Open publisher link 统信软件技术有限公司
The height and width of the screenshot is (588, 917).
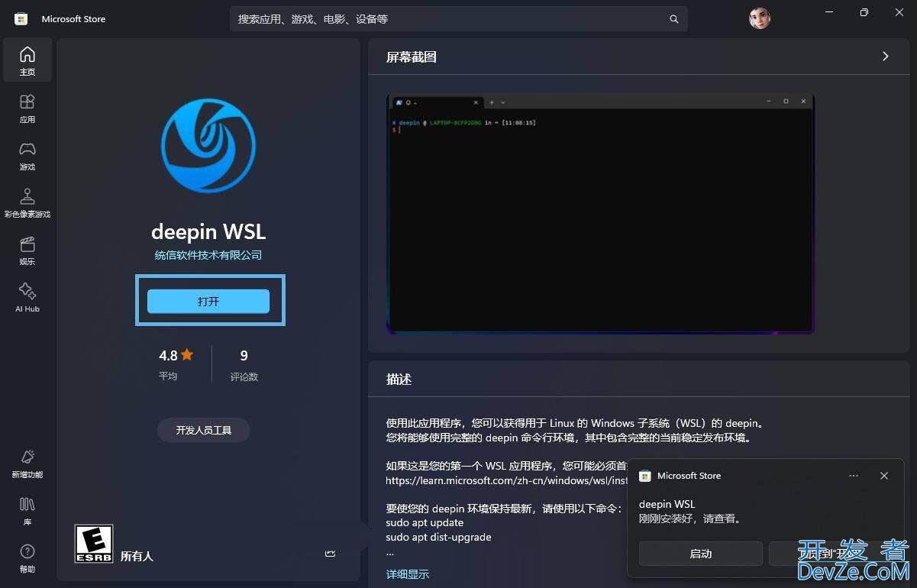pos(208,255)
